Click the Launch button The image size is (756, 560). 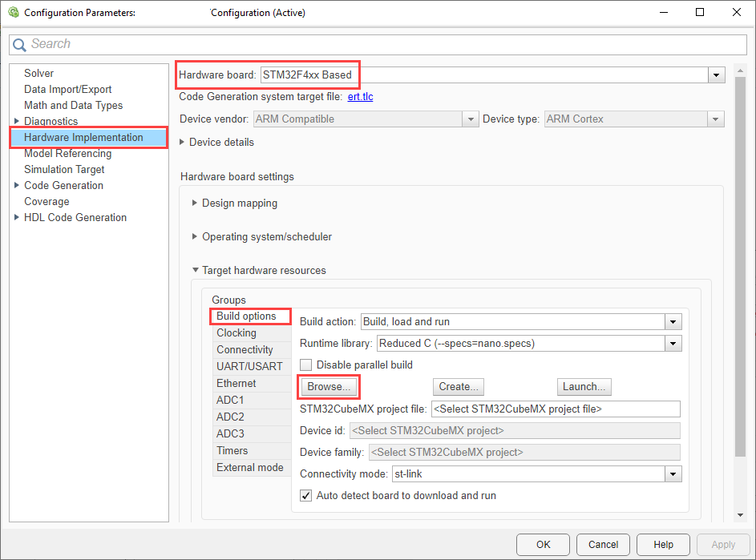(x=584, y=386)
